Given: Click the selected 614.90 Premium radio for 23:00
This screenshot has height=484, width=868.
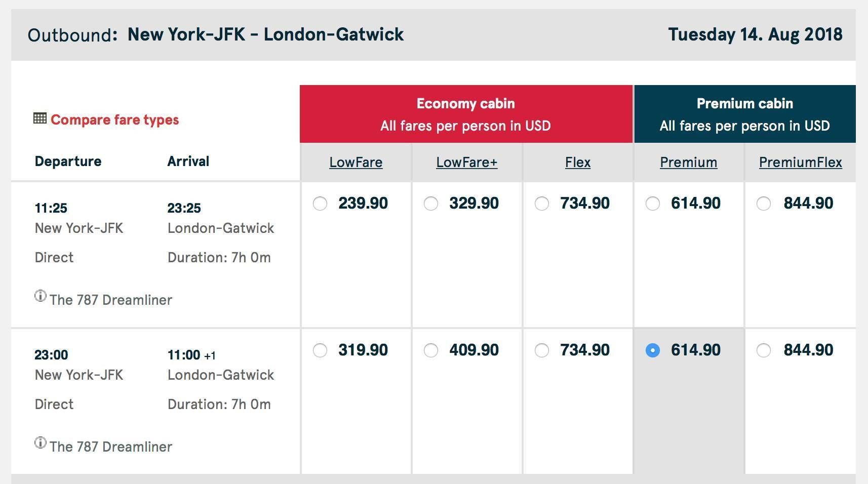Looking at the screenshot, I should (653, 350).
